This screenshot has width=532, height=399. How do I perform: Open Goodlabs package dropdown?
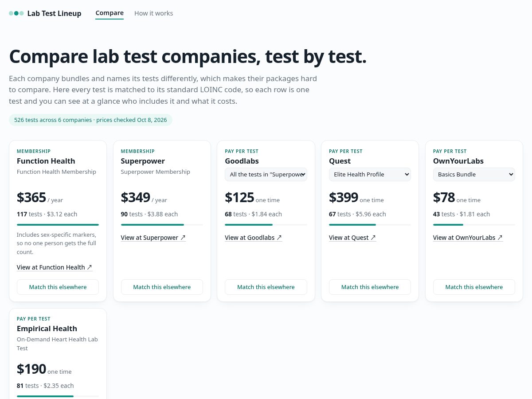(x=266, y=174)
